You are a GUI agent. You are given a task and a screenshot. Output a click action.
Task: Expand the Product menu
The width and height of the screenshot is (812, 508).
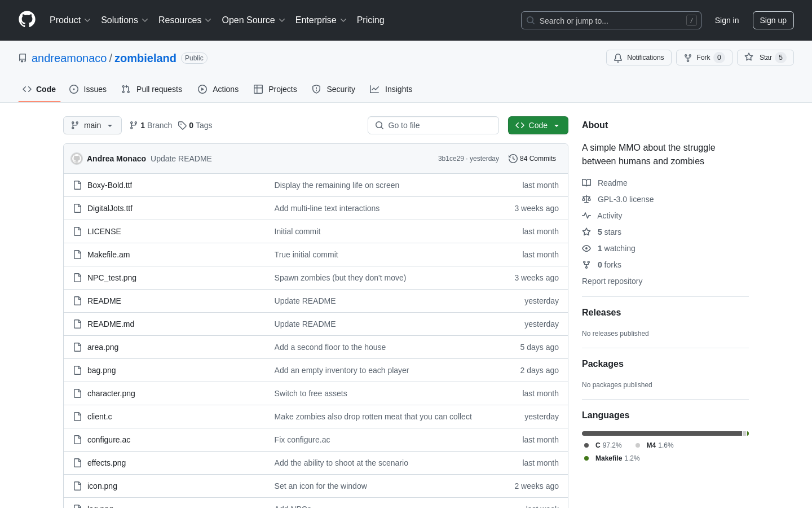click(70, 20)
